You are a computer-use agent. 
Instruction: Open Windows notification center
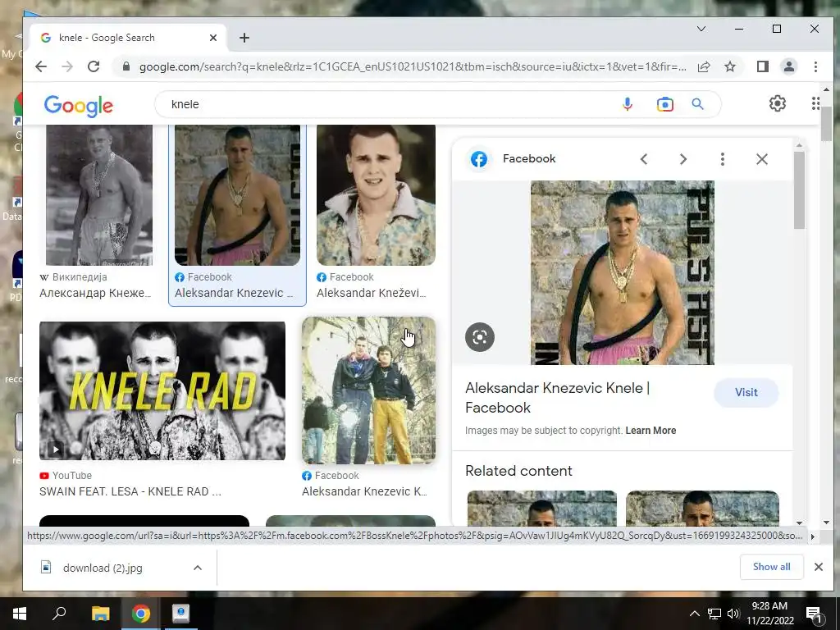click(x=815, y=614)
